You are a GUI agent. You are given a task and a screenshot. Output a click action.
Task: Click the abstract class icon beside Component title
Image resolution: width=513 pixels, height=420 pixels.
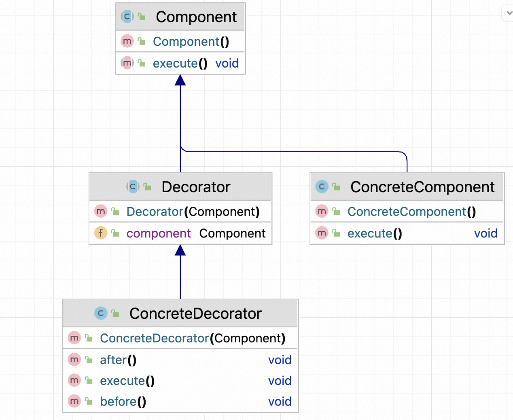(127, 17)
